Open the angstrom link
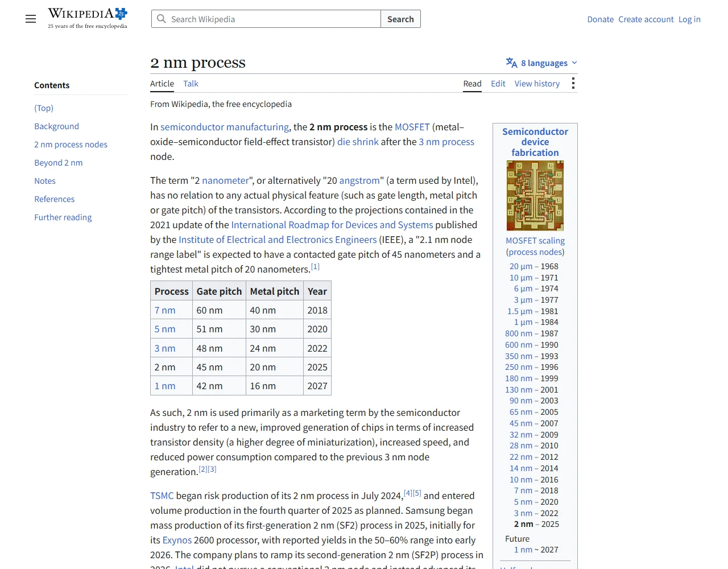 click(x=359, y=180)
